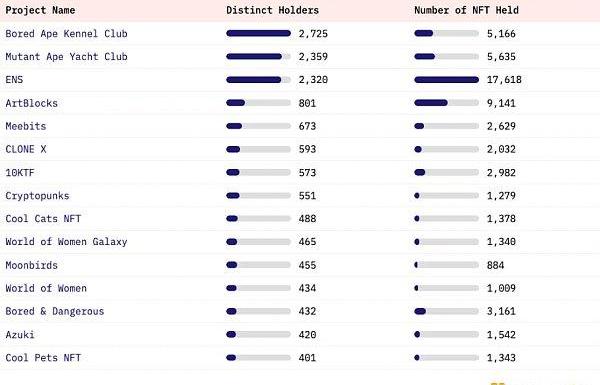Click the 10KTF project name
Image resolution: width=600 pixels, height=385 pixels.
[20, 173]
